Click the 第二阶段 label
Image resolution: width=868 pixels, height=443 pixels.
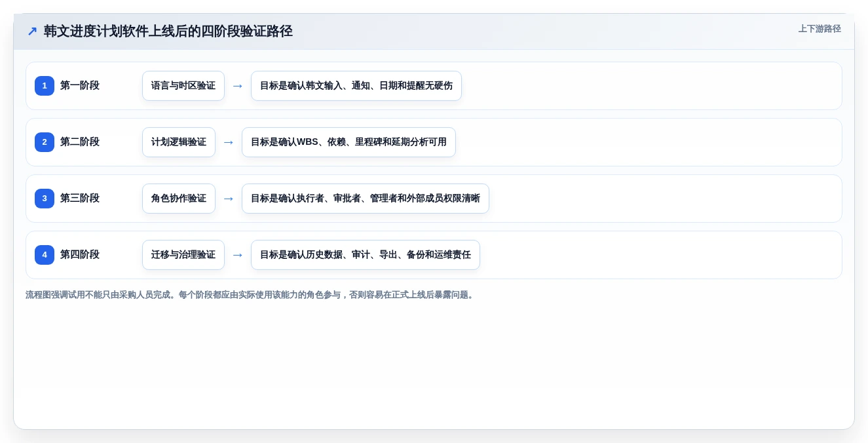pos(80,142)
